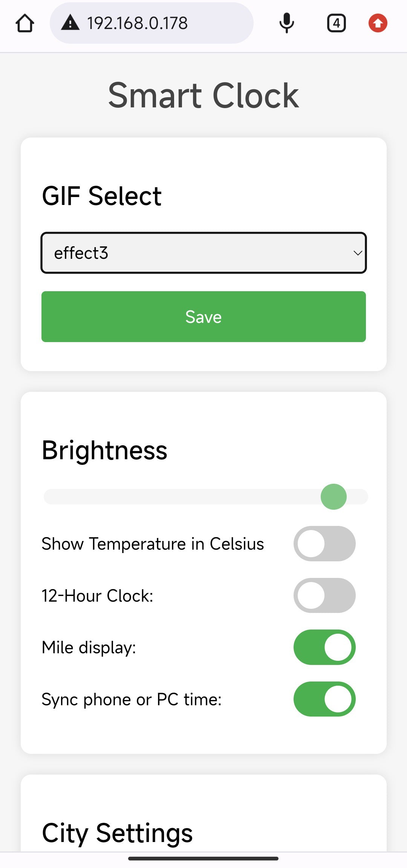
Task: Open the tab switcher showing 4 tabs
Action: [x=336, y=23]
